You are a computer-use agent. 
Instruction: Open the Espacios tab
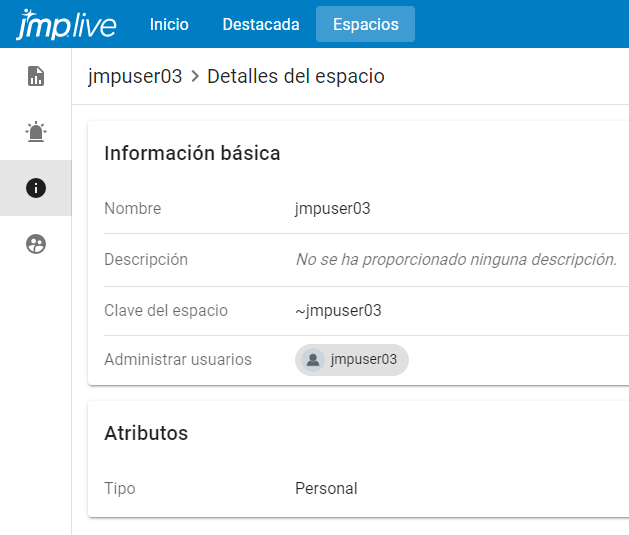(365, 24)
